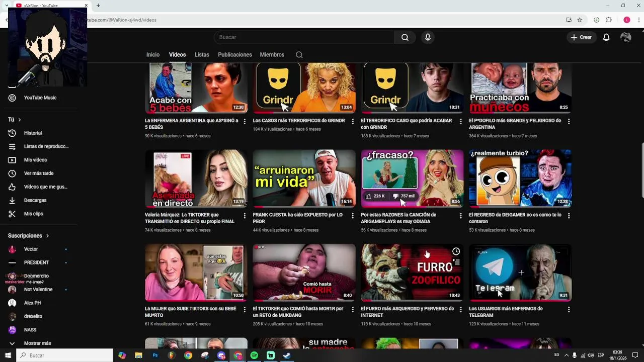Open the Valeria Márquez video thumbnail
This screenshot has width=644, height=362.
point(196,178)
